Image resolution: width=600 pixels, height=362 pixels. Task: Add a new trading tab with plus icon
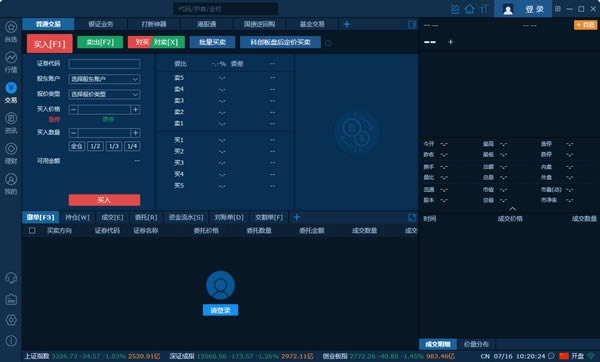(347, 24)
